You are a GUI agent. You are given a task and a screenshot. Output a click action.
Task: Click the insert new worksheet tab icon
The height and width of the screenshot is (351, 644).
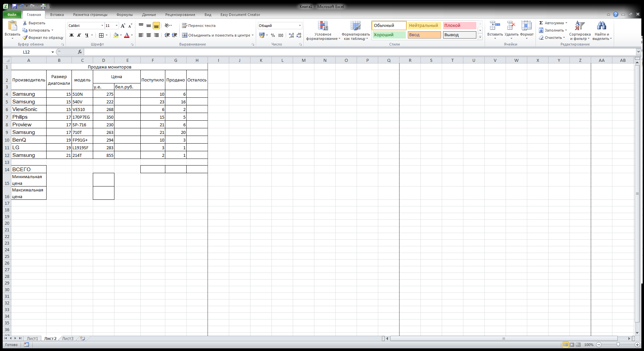pos(82,338)
